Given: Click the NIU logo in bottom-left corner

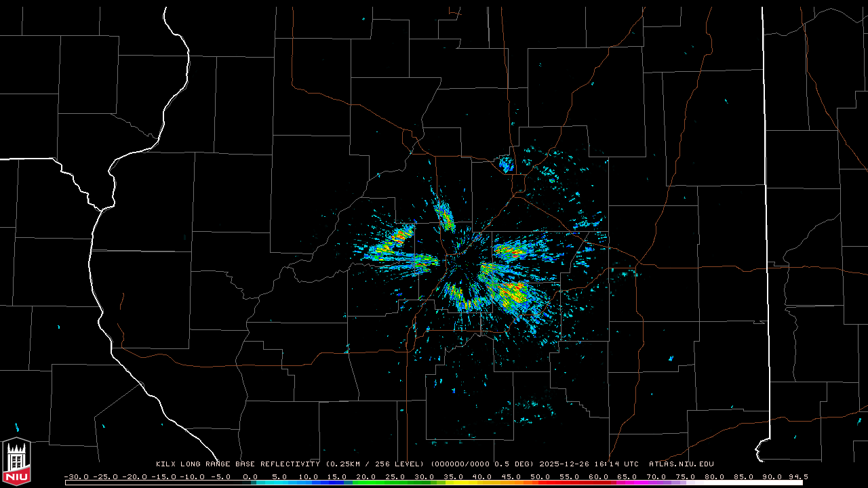Looking at the screenshot, I should [x=16, y=462].
